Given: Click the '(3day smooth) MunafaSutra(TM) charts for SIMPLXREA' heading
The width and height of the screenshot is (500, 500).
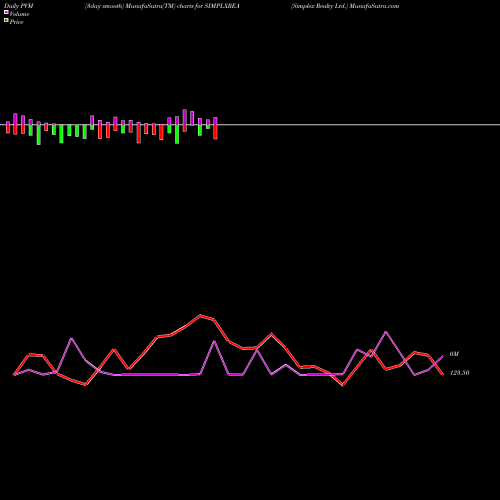Looking at the screenshot, I should (x=162, y=6).
